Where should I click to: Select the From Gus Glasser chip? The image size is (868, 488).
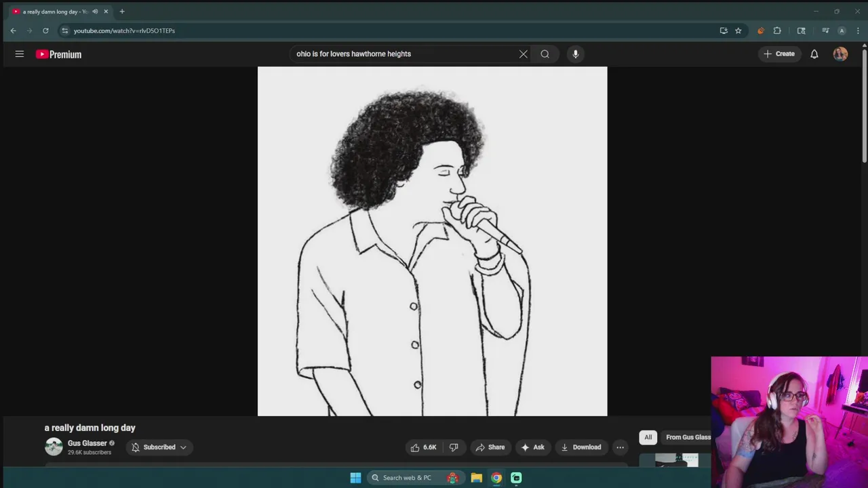686,437
